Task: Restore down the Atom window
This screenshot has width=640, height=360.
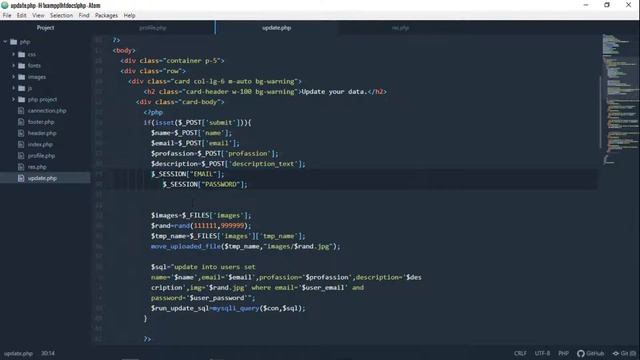Action: click(x=607, y=5)
